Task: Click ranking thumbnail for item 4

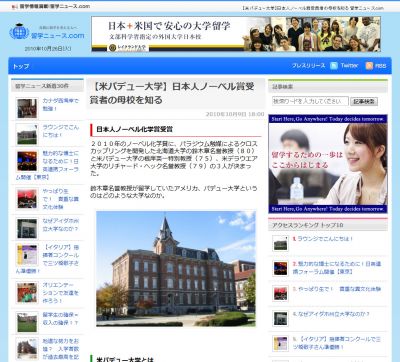Action: pos(280,319)
